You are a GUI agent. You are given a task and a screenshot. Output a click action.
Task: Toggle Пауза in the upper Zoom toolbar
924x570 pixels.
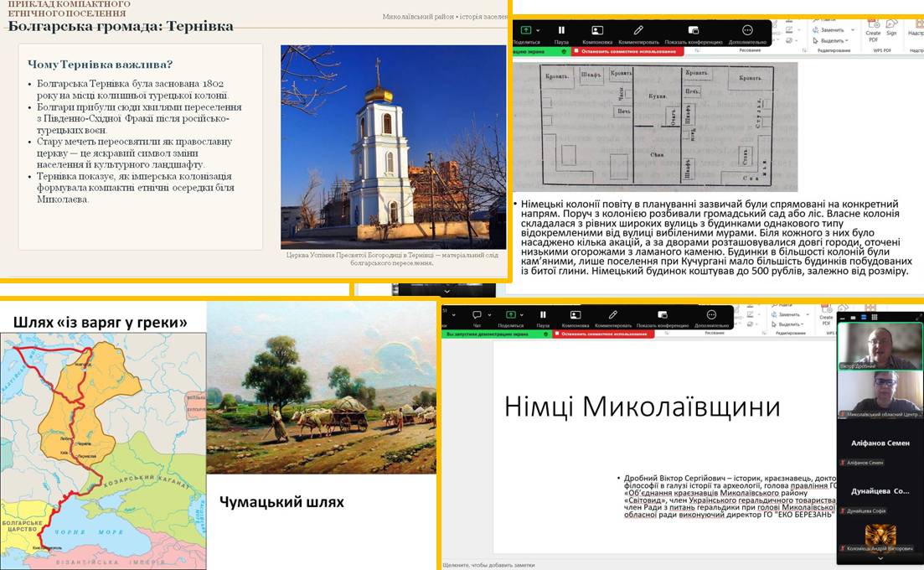[561, 30]
